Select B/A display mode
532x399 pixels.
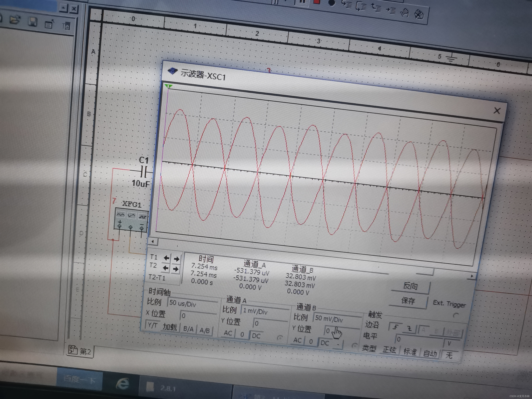(188, 329)
